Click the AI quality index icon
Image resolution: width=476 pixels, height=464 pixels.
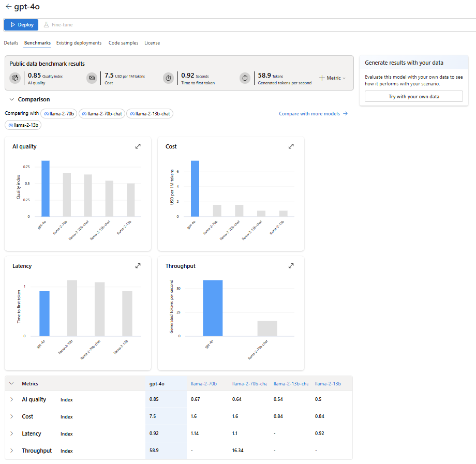[15, 78]
